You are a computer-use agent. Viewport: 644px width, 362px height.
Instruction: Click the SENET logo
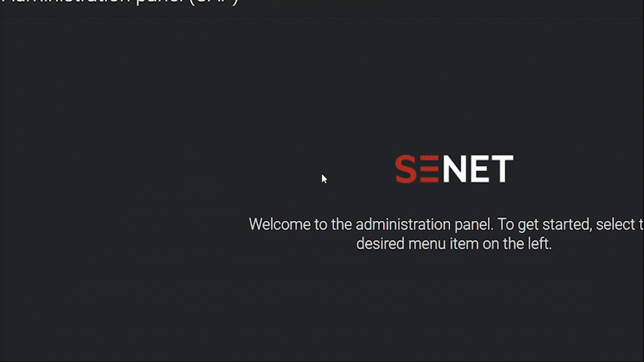(454, 168)
